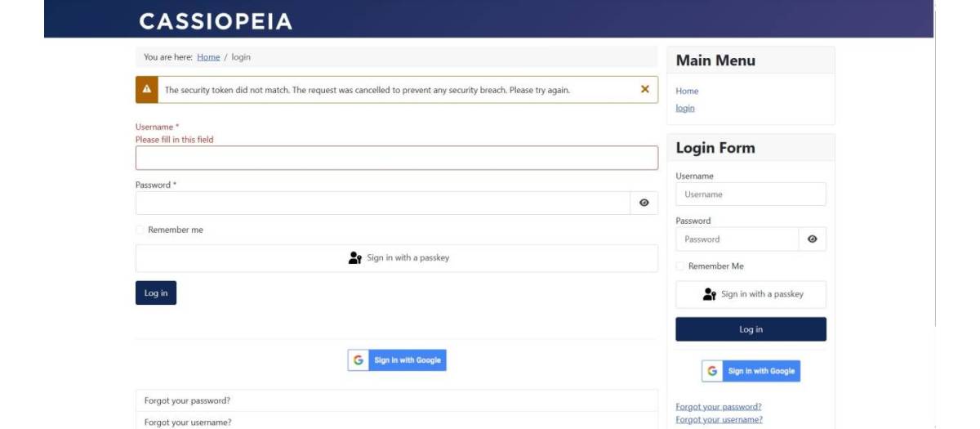Open Forgot your username below main form

(x=188, y=422)
